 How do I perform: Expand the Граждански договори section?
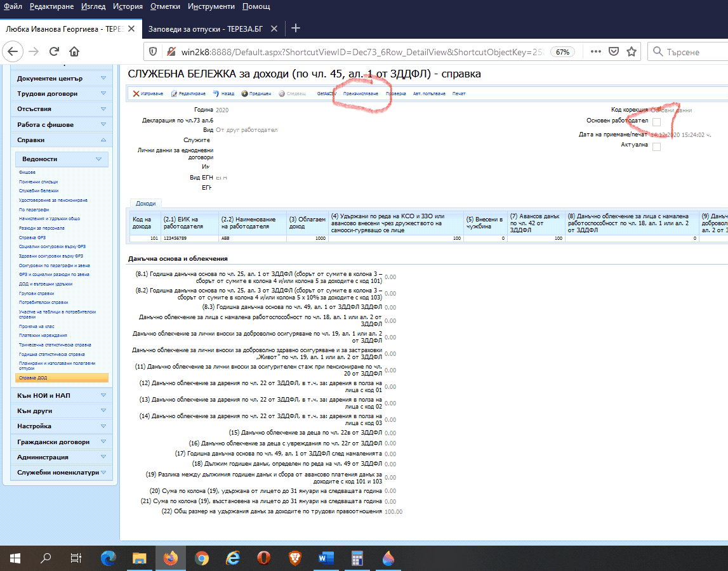[62, 442]
